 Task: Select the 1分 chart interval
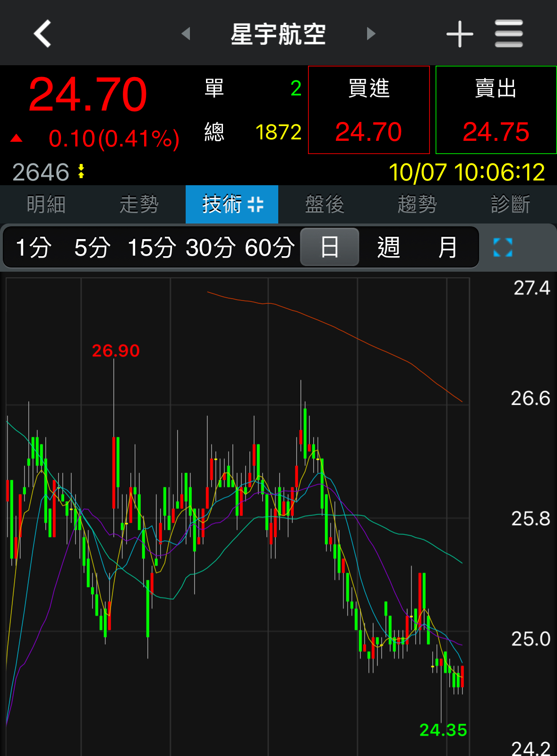coord(33,248)
